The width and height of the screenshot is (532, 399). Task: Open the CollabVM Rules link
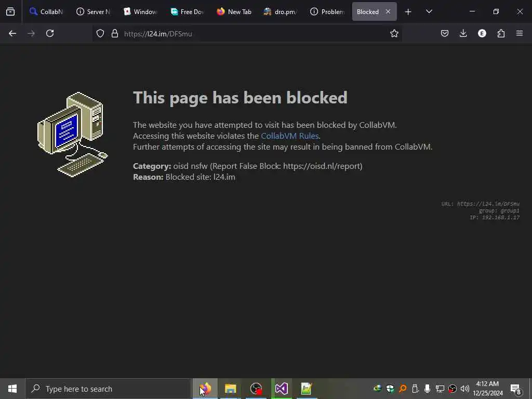[290, 136]
